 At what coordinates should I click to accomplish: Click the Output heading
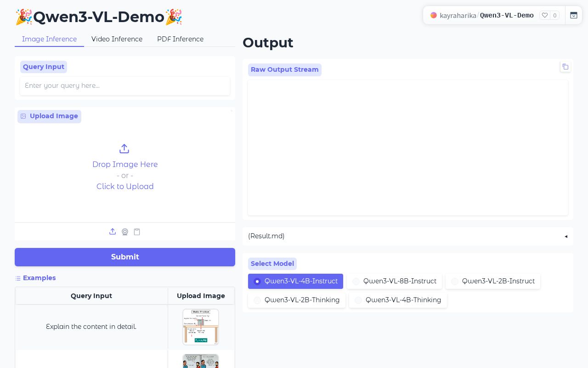(x=268, y=42)
